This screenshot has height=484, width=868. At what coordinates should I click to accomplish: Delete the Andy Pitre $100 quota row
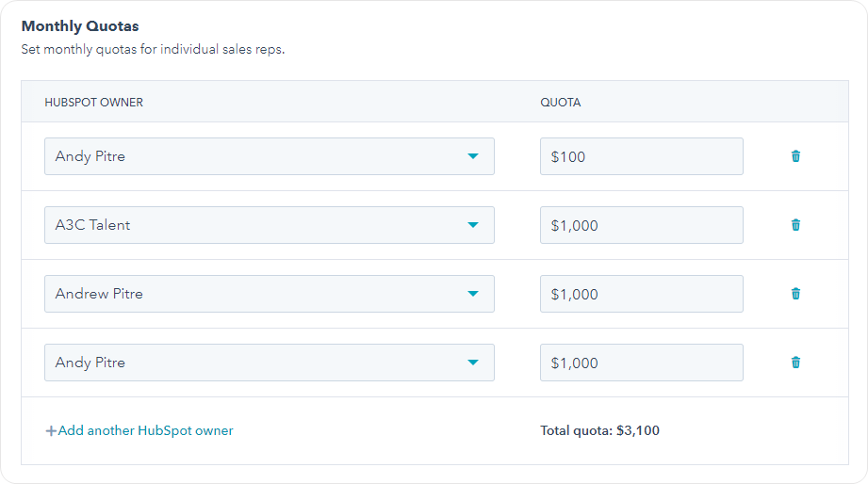coord(795,156)
